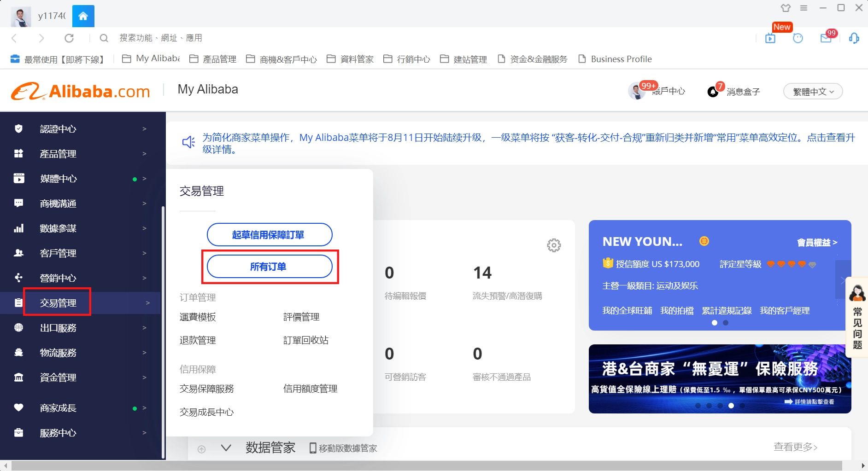Open the 退款管理 link
This screenshot has width=868, height=471.
point(198,340)
